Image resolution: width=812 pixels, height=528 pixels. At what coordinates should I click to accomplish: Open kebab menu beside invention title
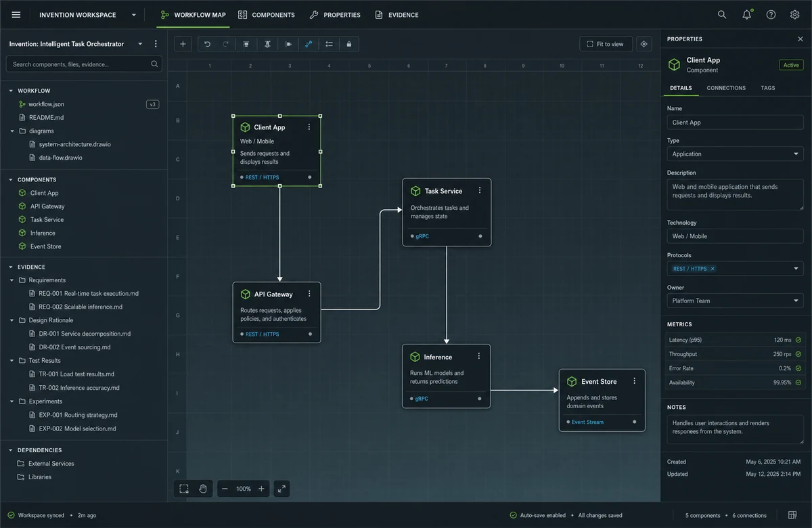pos(156,44)
